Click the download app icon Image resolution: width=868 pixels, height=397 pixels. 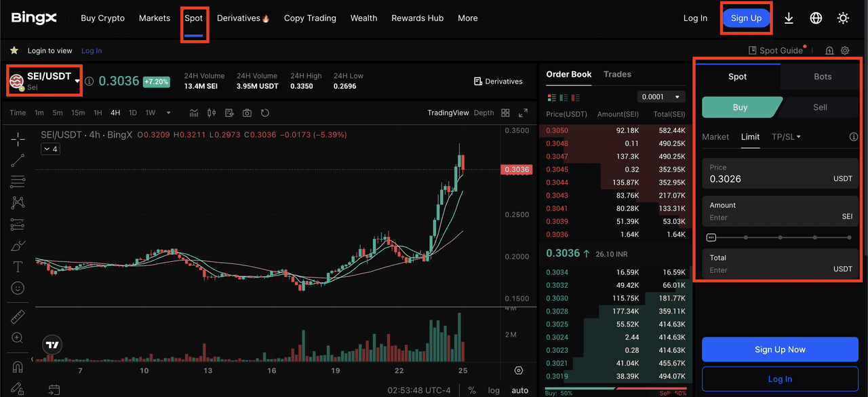[789, 18]
